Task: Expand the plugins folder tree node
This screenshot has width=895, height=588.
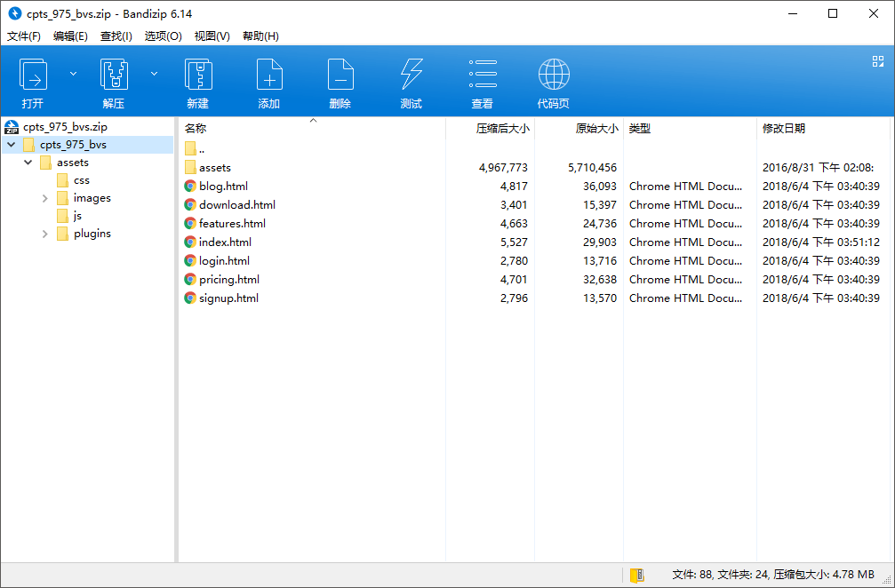Action: coord(45,234)
